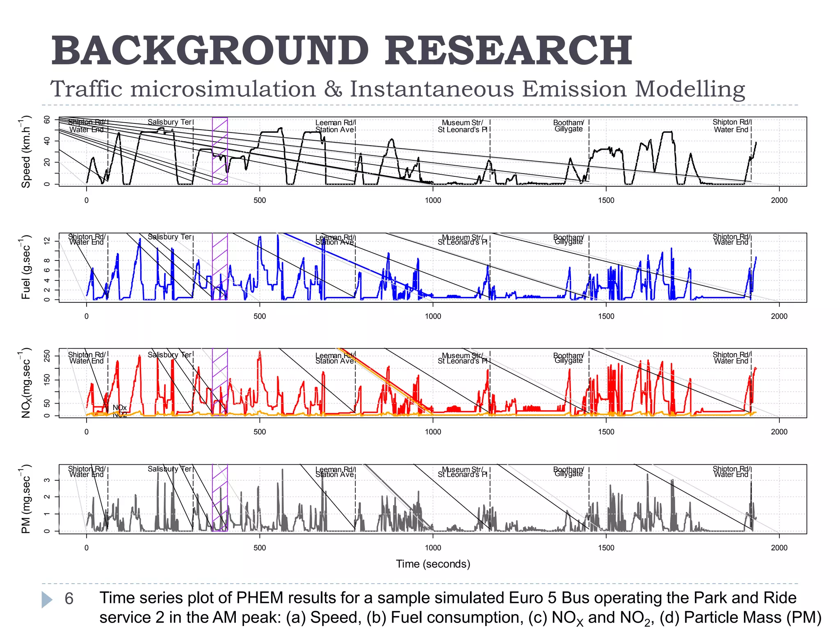The width and height of the screenshot is (840, 630).
Task: Click the NOx (mg.sec⁻¹) y-axis label
Action: pos(25,383)
